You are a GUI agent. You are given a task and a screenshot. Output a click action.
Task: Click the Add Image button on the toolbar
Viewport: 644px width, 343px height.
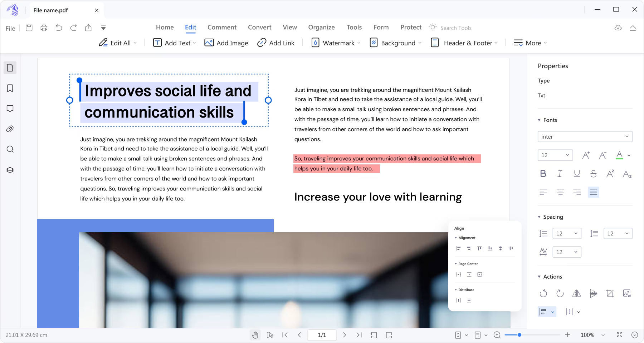tap(226, 43)
